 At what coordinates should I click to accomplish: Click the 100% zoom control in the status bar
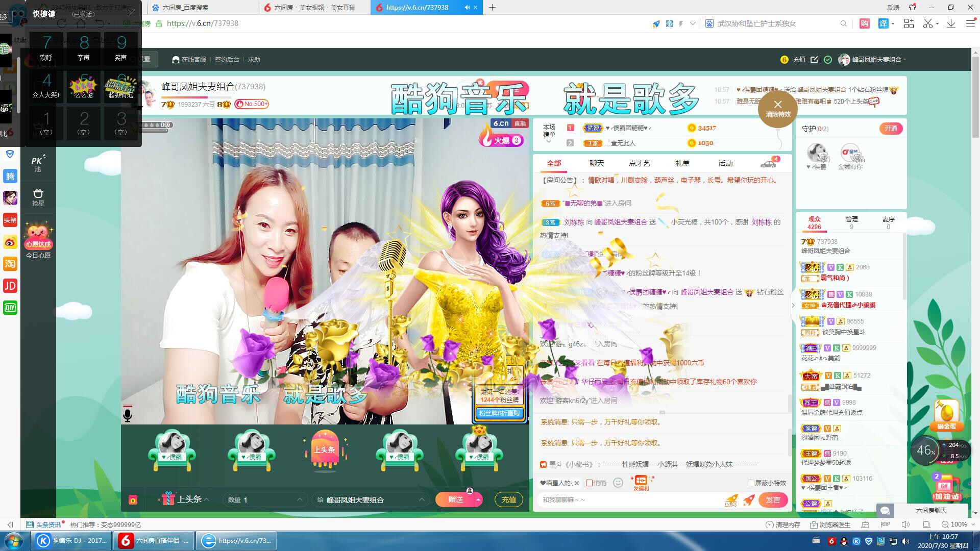(954, 524)
